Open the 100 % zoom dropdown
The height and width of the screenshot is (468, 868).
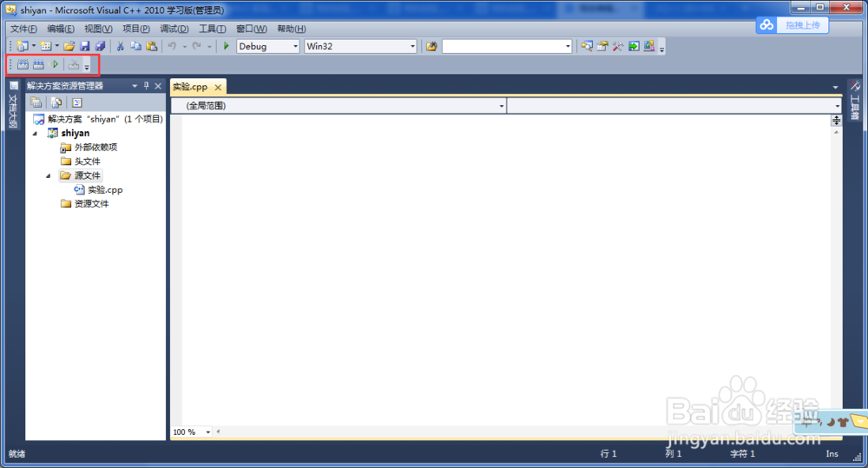pos(208,432)
